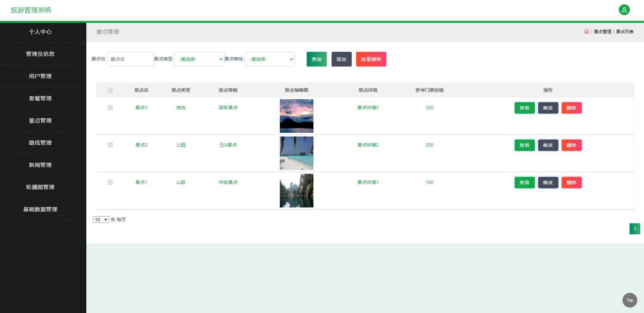
Task: Click the 公园 type cell
Action: [181, 145]
